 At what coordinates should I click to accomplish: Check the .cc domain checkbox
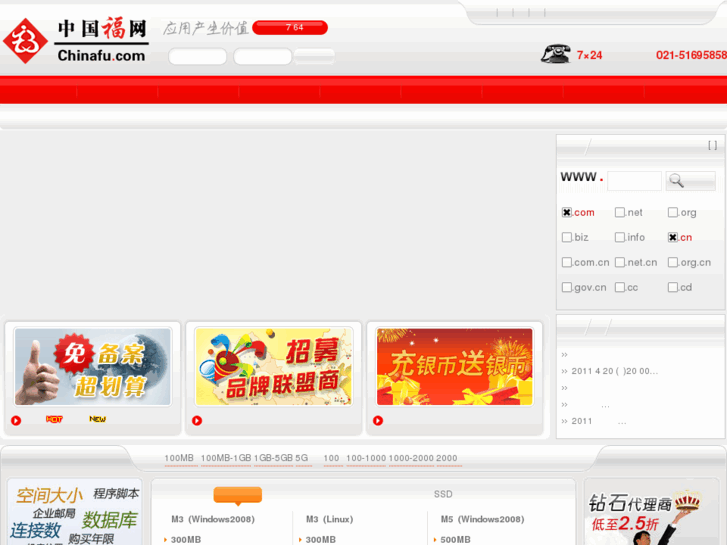coord(619,288)
